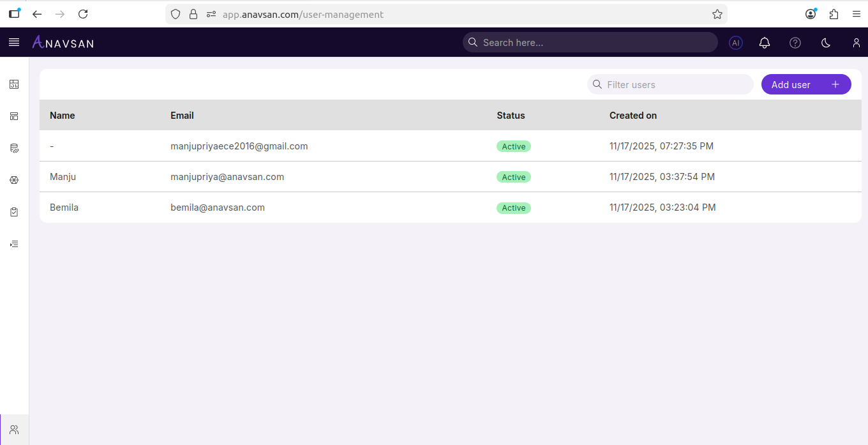Open the AI assistant icon
Viewport: 868px width, 445px height.
736,43
